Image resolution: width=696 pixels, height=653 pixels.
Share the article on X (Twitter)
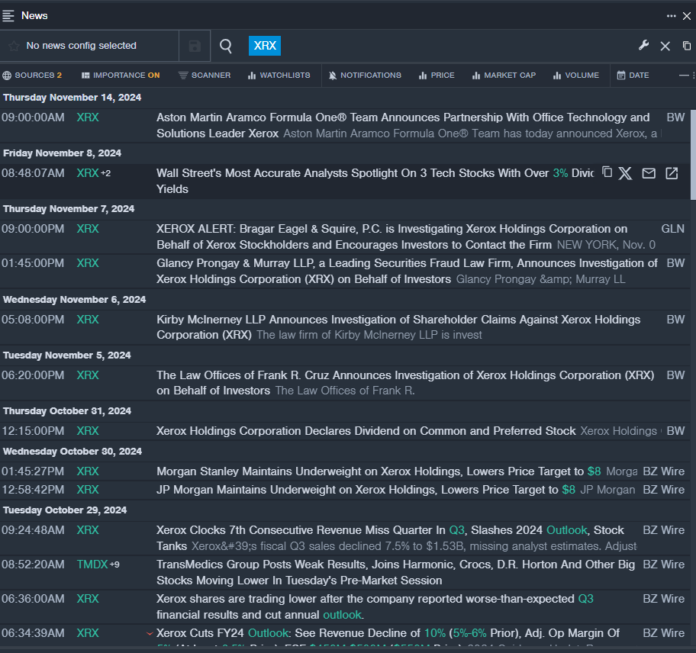point(626,173)
